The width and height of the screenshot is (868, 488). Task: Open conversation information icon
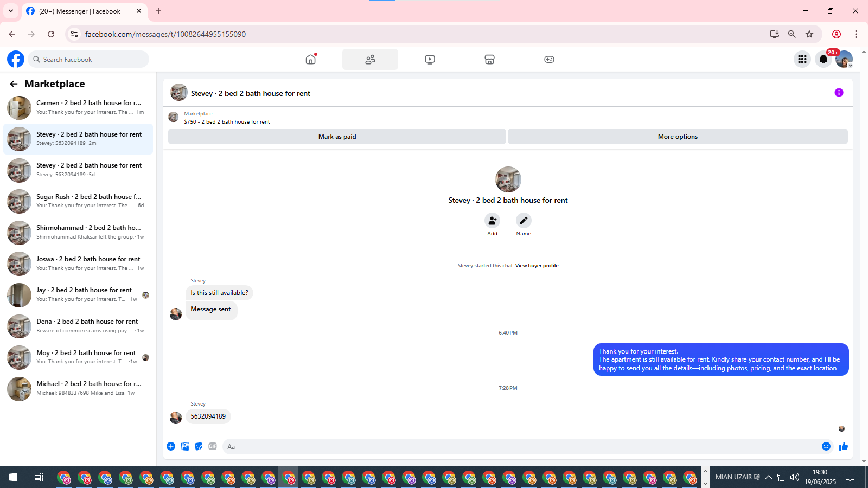pos(839,93)
